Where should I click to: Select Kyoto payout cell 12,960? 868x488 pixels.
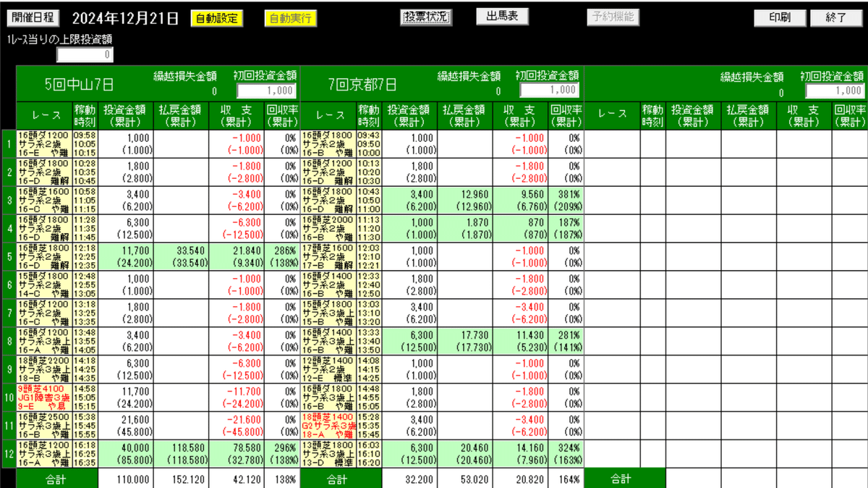[465, 200]
